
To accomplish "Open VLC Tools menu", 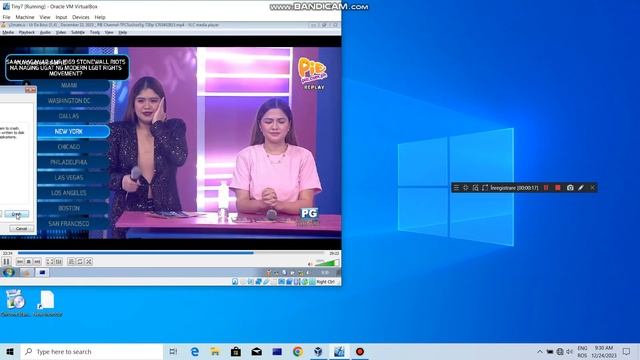I will [95, 32].
